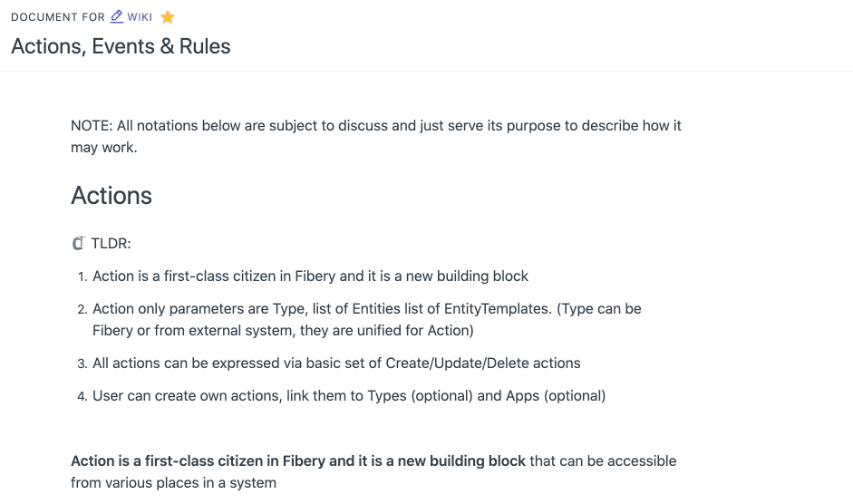Click the clamp emoji before TLDR
Screen dimensions: 853x504
coord(78,243)
